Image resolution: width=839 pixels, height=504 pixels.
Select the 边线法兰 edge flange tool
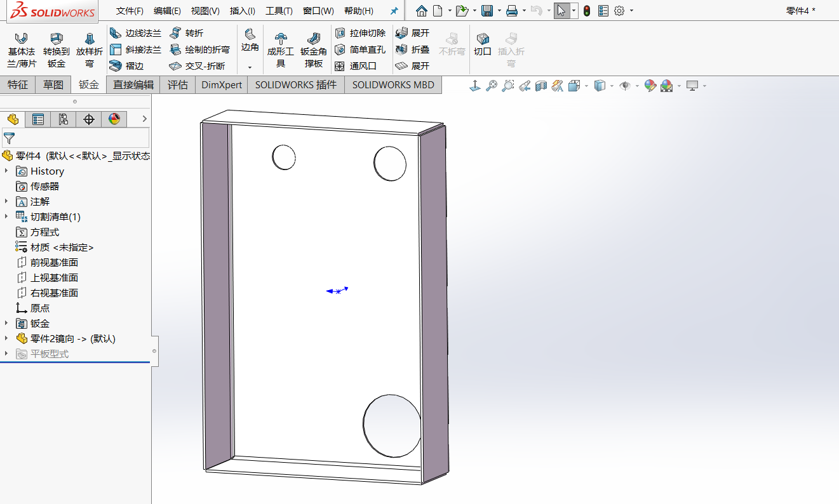coord(135,33)
